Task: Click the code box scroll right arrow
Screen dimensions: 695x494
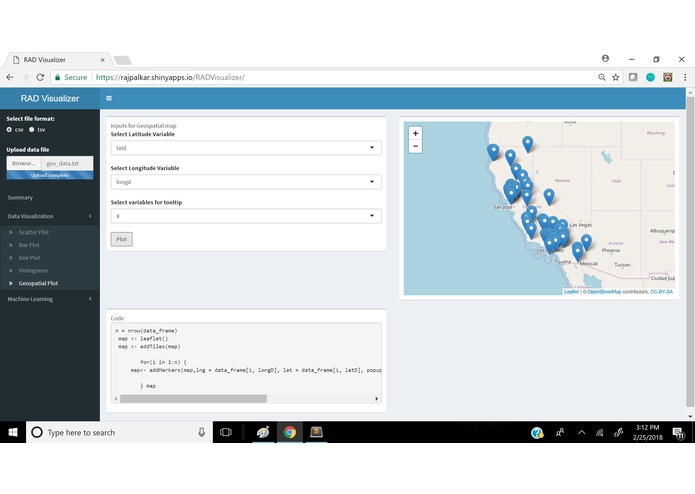Action: coord(377,399)
